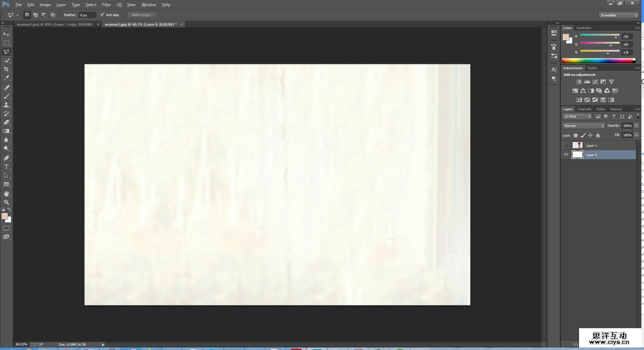Open the Normal blend mode dropdown
Image resolution: width=644 pixels, height=350 pixels.
click(584, 126)
